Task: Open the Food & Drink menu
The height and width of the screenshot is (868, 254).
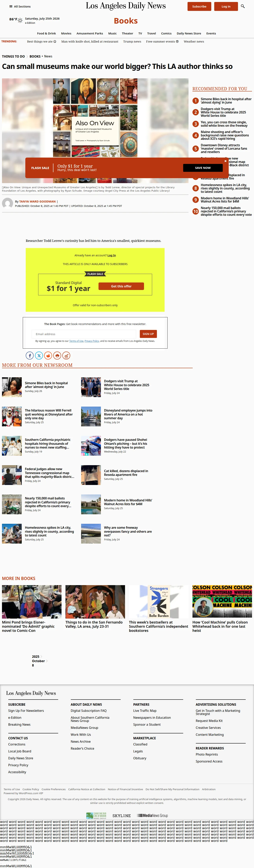Action: point(46,33)
